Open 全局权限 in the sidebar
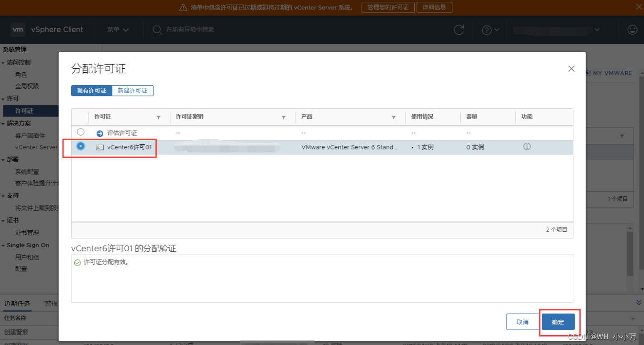 pos(27,86)
